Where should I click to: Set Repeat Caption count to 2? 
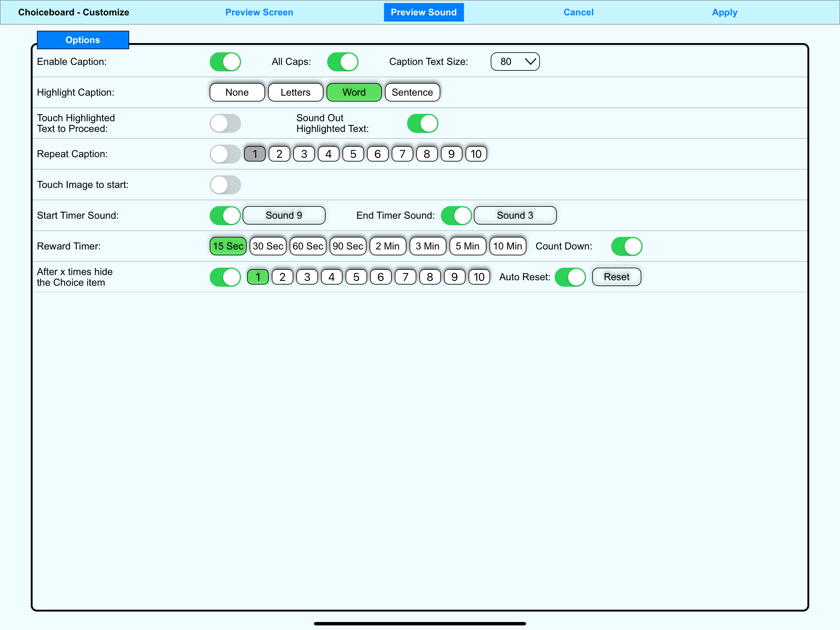pyautogui.click(x=279, y=154)
